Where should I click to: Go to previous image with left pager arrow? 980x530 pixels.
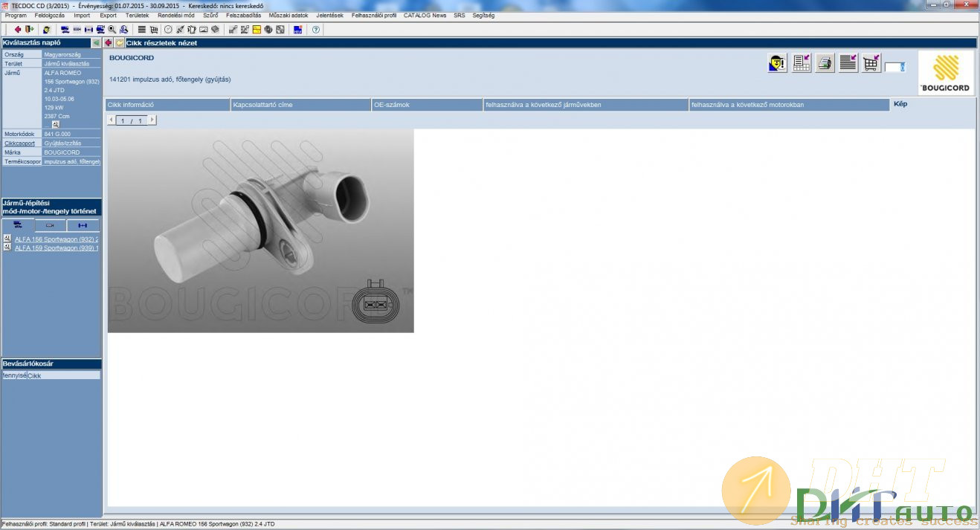112,120
